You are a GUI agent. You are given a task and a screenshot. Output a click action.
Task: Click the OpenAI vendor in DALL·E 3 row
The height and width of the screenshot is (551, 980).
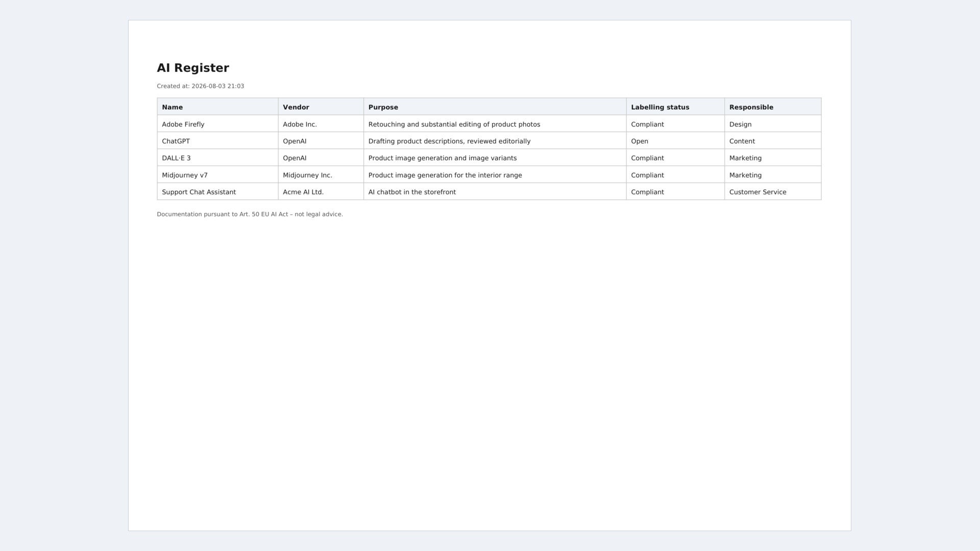pyautogui.click(x=321, y=158)
